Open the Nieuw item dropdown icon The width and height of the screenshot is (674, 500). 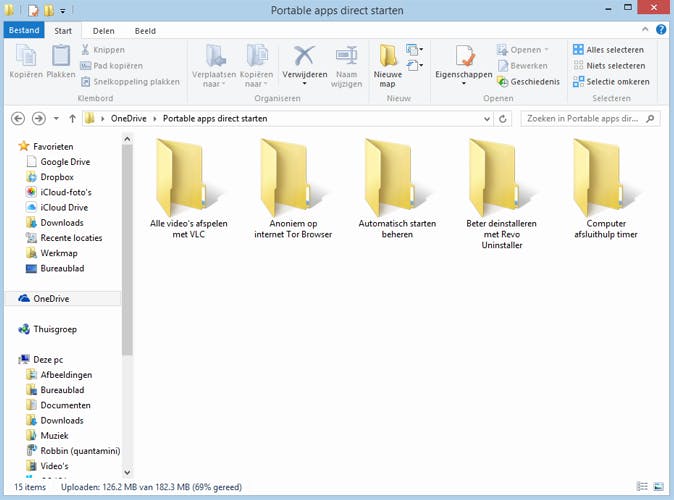414,50
